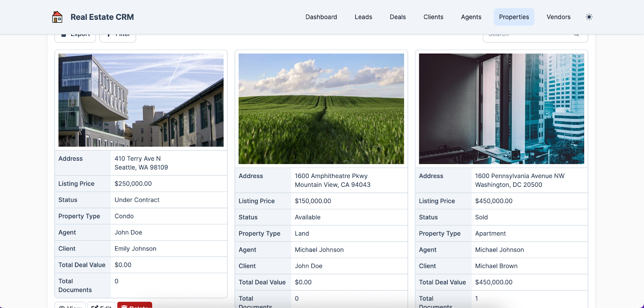Click the house logo icon
Screen dimensions: 644x308
pyautogui.click(x=57, y=17)
